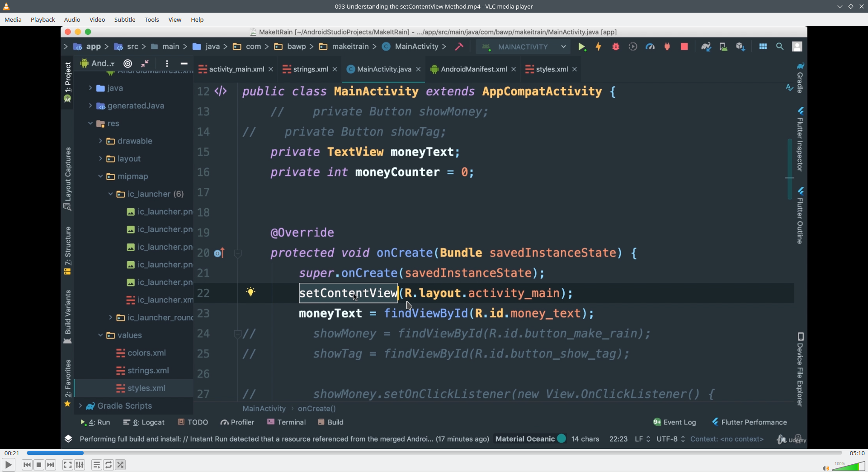
Task: Expand the java folder in project tree
Action: click(90, 88)
